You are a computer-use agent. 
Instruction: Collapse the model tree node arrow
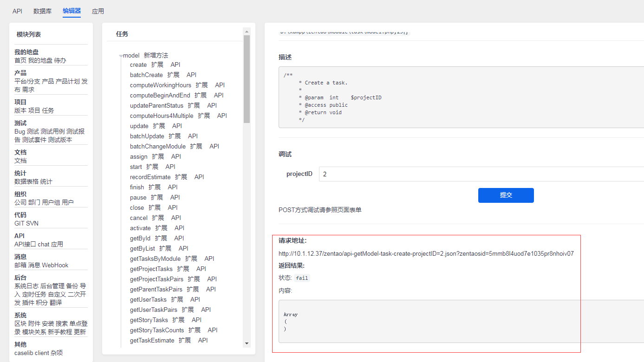coord(121,56)
